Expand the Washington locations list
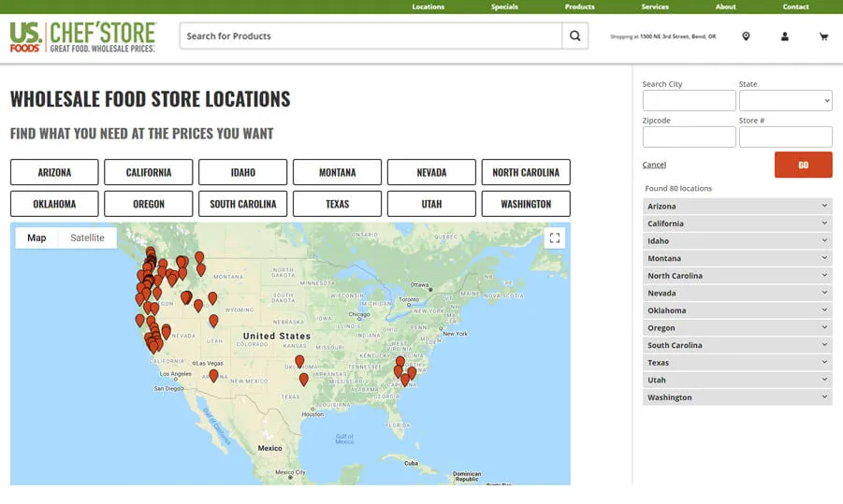This screenshot has height=504, width=843. pos(736,397)
